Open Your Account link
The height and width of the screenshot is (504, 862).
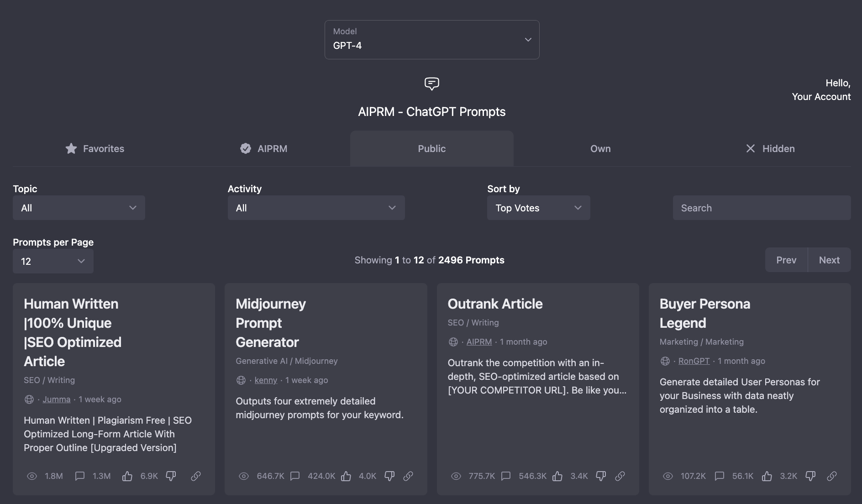pos(821,97)
